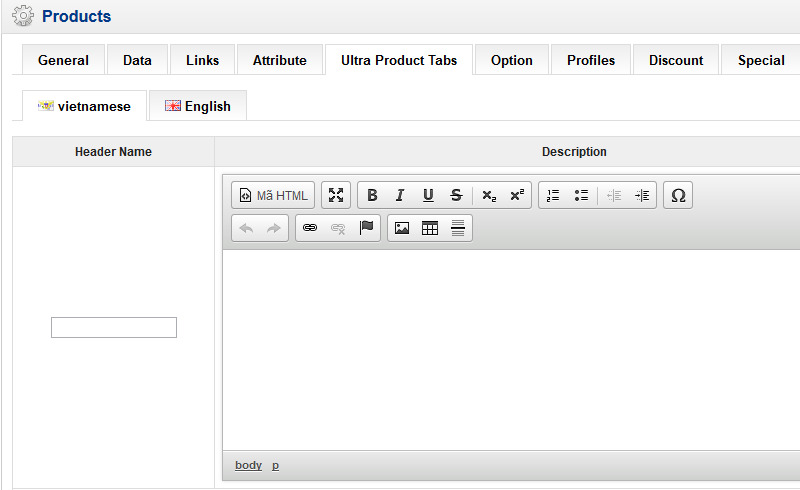Increase indent in the editor
800x490 pixels.
click(x=642, y=195)
